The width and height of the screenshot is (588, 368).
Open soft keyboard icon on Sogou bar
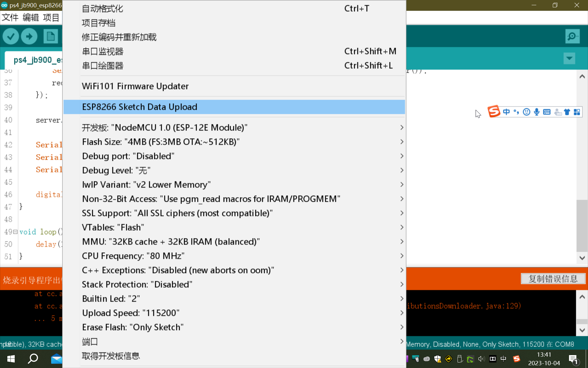tap(547, 112)
